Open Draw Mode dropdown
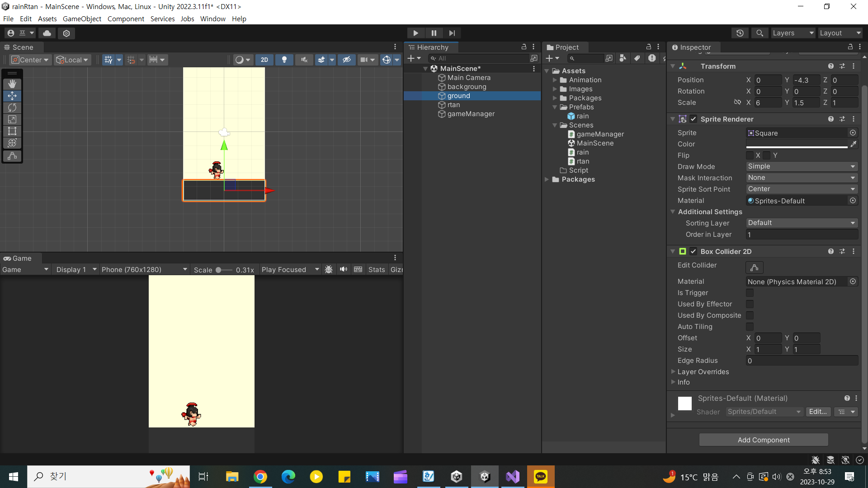 pyautogui.click(x=802, y=167)
